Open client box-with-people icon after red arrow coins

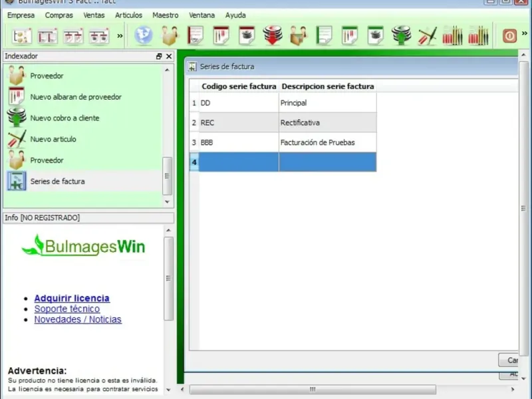(x=299, y=36)
